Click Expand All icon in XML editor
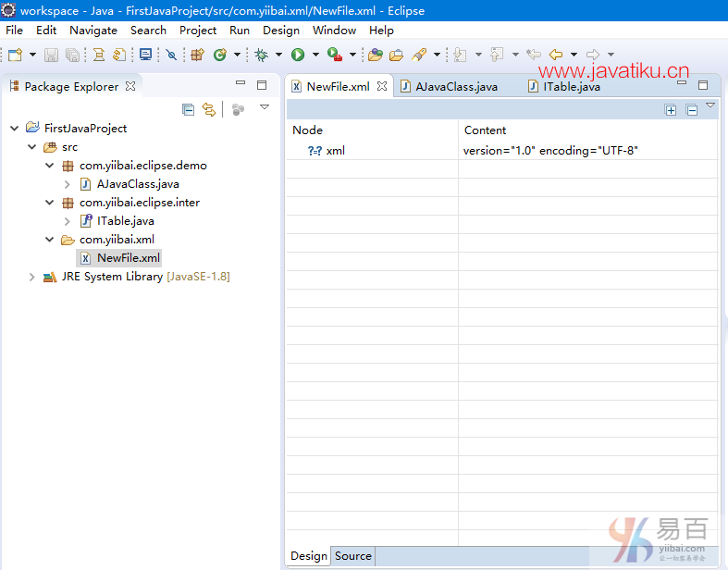 671,110
